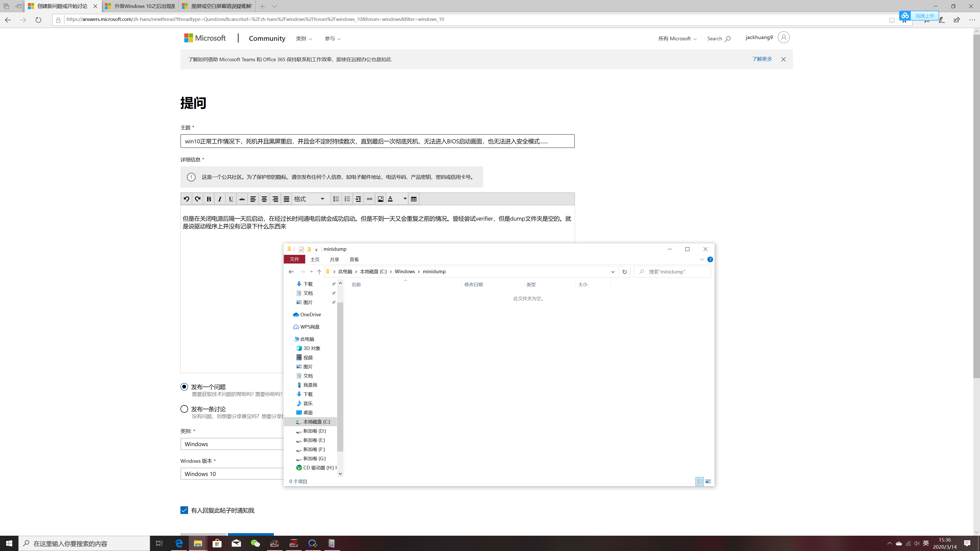Insert a table in the editor
This screenshot has height=551, width=980.
pos(414,199)
